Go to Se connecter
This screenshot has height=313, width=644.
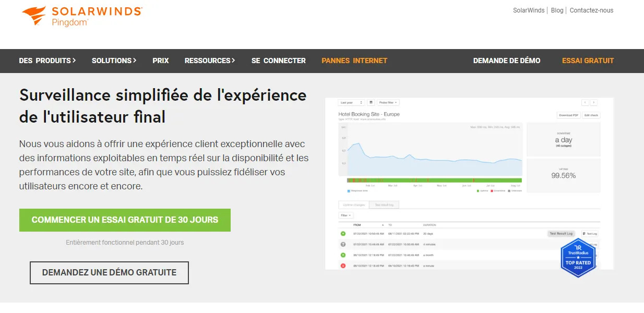[279, 61]
